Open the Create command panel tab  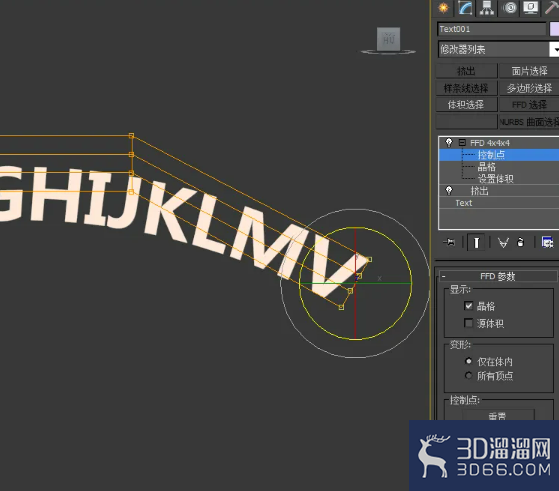tap(443, 8)
